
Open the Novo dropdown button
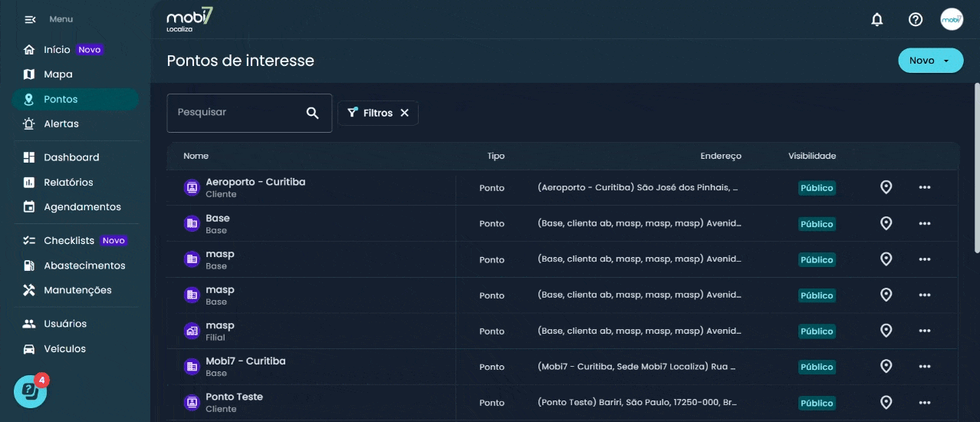click(930, 61)
